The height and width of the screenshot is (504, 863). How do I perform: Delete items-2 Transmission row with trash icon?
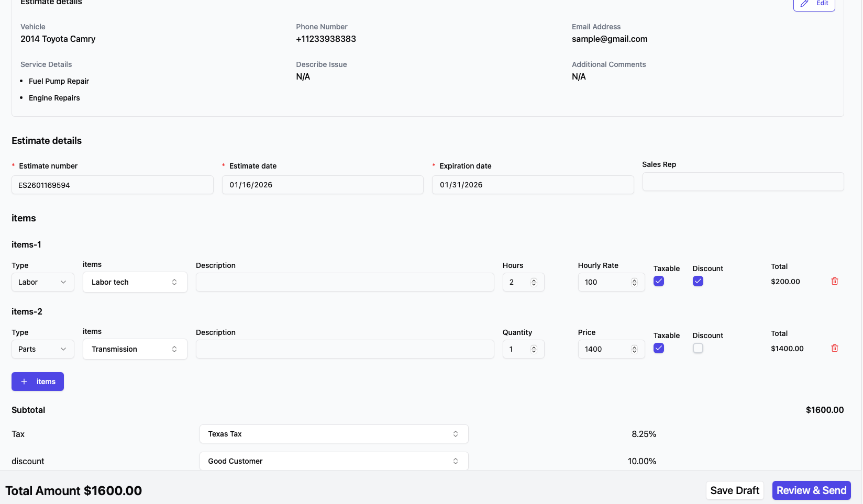tap(835, 349)
